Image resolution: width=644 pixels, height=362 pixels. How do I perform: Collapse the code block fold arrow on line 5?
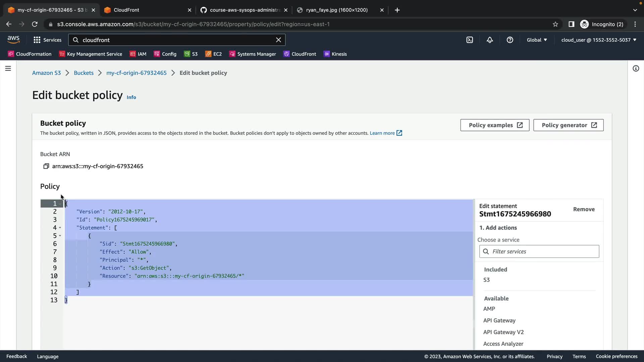[60, 236]
